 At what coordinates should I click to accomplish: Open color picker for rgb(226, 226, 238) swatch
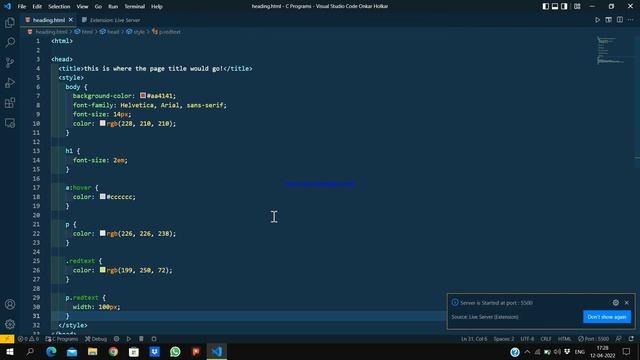102,233
